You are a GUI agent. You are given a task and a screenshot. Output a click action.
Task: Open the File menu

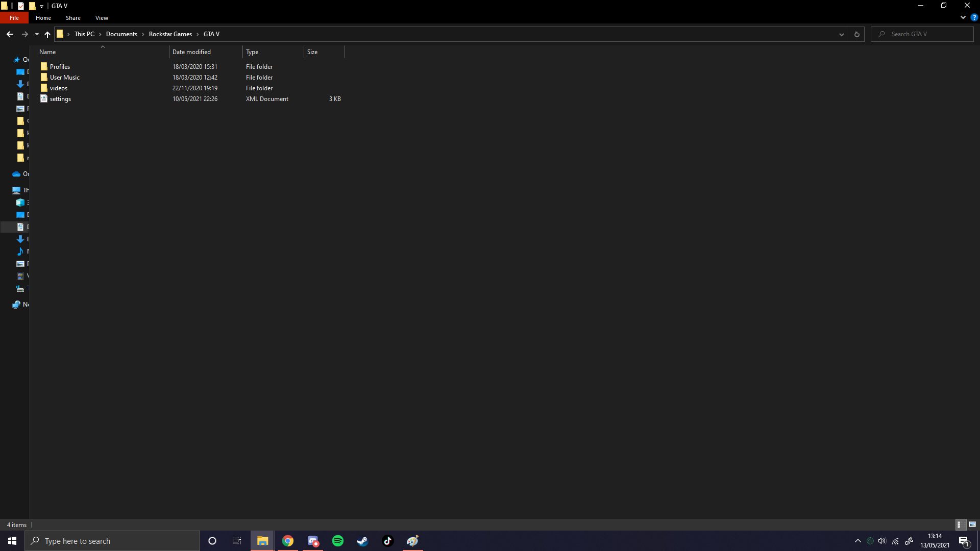point(14,18)
